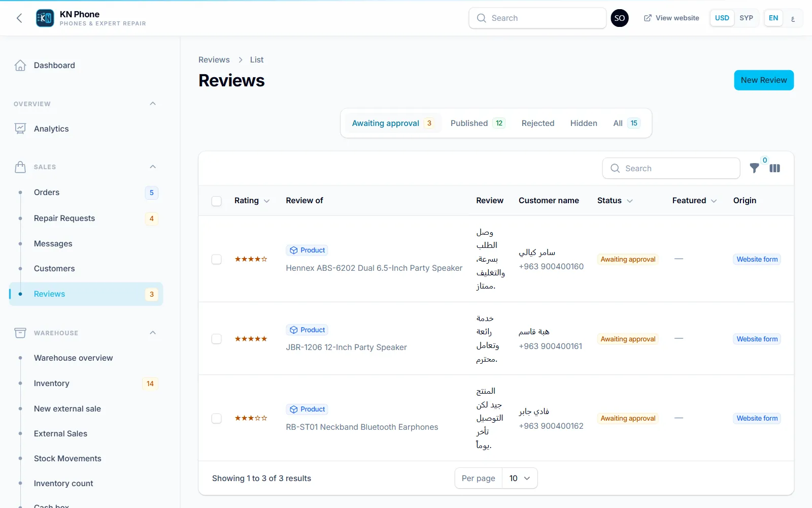Click the Product badge for RB-ST01 earphones

coord(308,409)
